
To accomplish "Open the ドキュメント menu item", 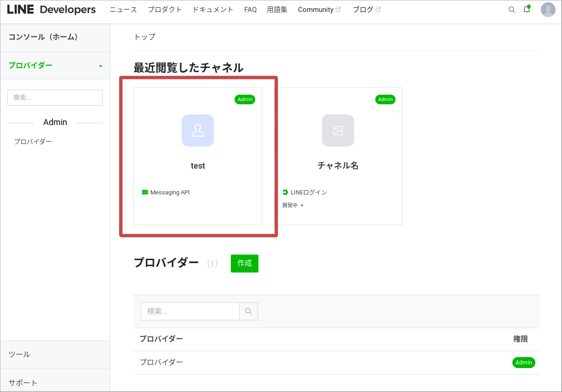I will point(213,10).
